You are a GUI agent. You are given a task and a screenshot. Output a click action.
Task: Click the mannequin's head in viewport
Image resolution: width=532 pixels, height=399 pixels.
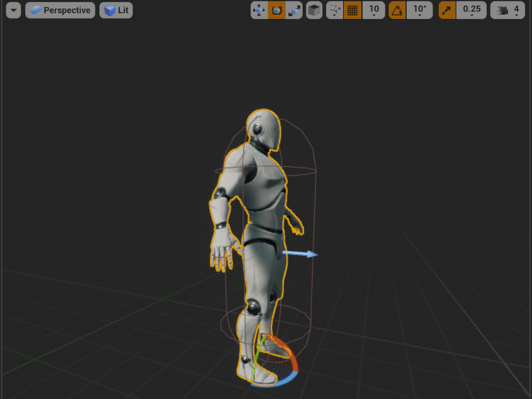(x=264, y=128)
